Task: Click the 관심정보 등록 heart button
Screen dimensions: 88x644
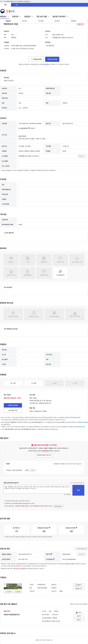Action: pos(36,59)
